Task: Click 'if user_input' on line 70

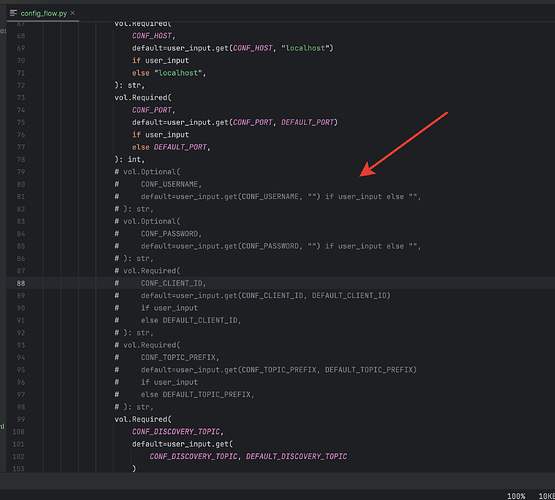Action: [160, 61]
